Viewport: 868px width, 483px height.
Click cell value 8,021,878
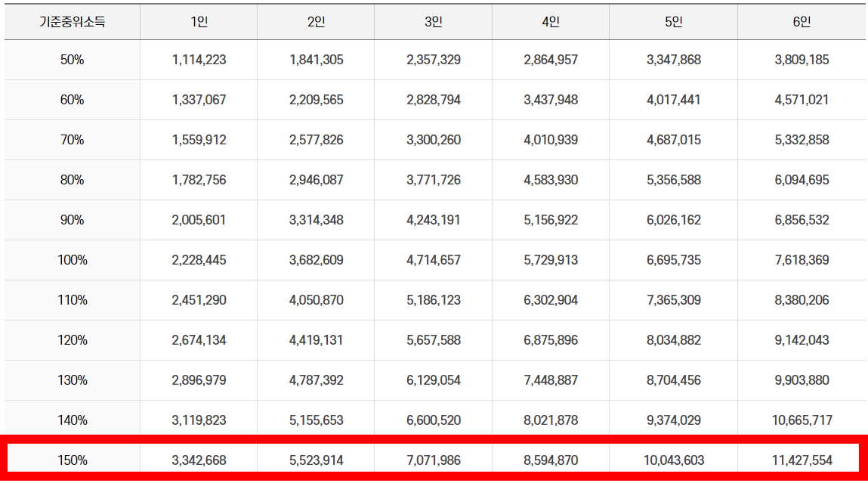551,420
